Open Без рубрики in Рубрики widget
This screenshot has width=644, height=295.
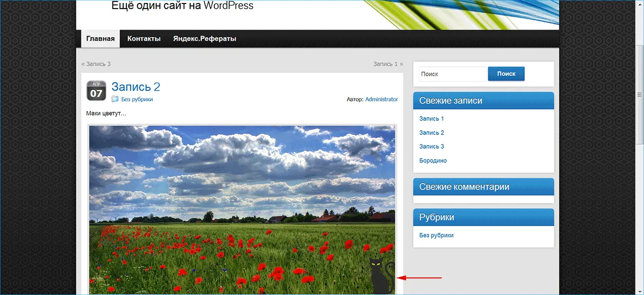[x=436, y=235]
